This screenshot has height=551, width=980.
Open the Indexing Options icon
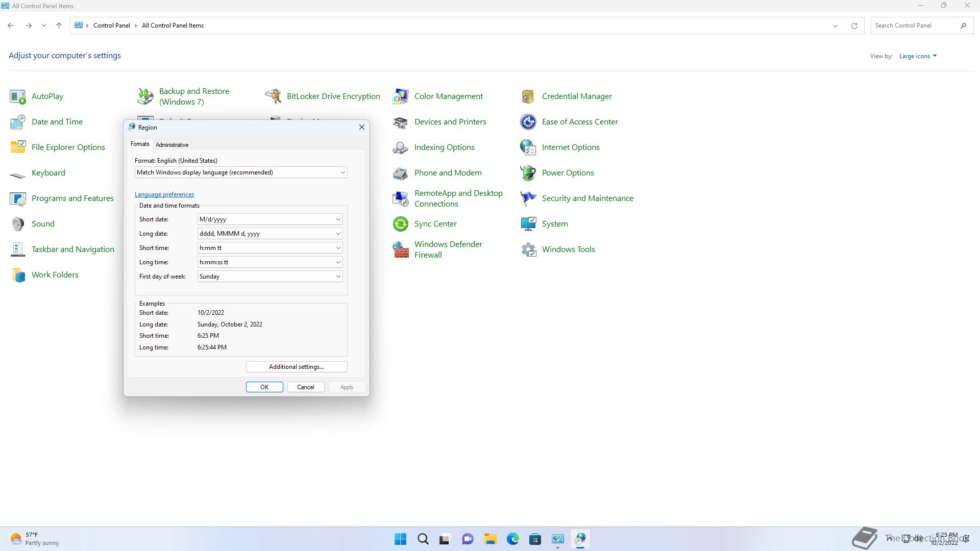pos(401,147)
